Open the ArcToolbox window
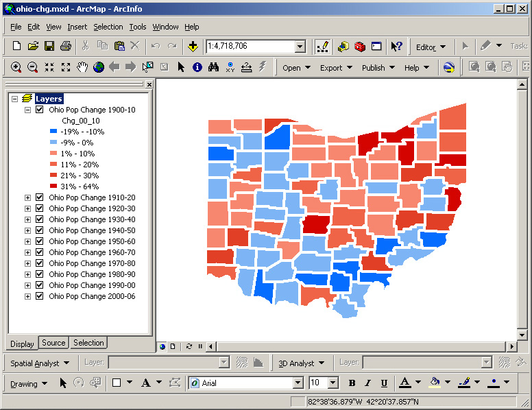The image size is (532, 410). pos(360,46)
